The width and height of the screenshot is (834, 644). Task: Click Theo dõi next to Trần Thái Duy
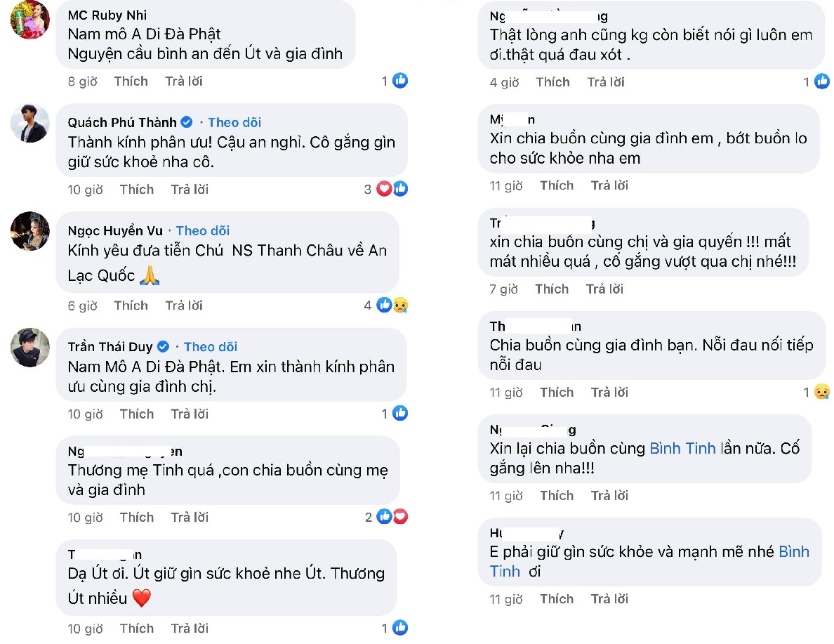click(x=211, y=346)
